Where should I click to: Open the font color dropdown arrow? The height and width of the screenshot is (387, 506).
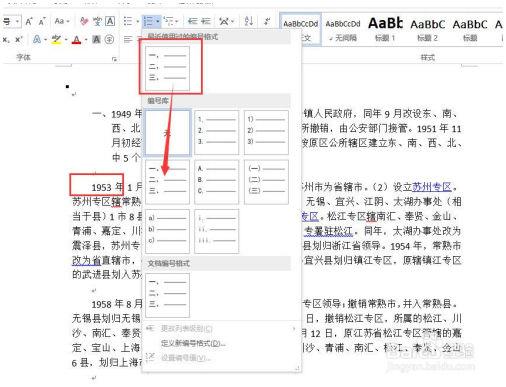tap(86, 40)
